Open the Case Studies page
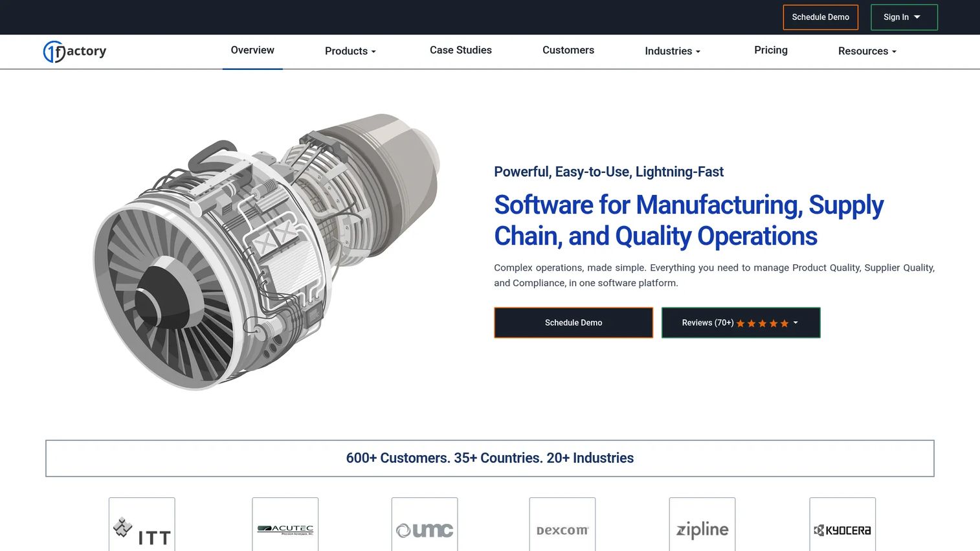Viewport: 980px width, 551px height. click(461, 51)
